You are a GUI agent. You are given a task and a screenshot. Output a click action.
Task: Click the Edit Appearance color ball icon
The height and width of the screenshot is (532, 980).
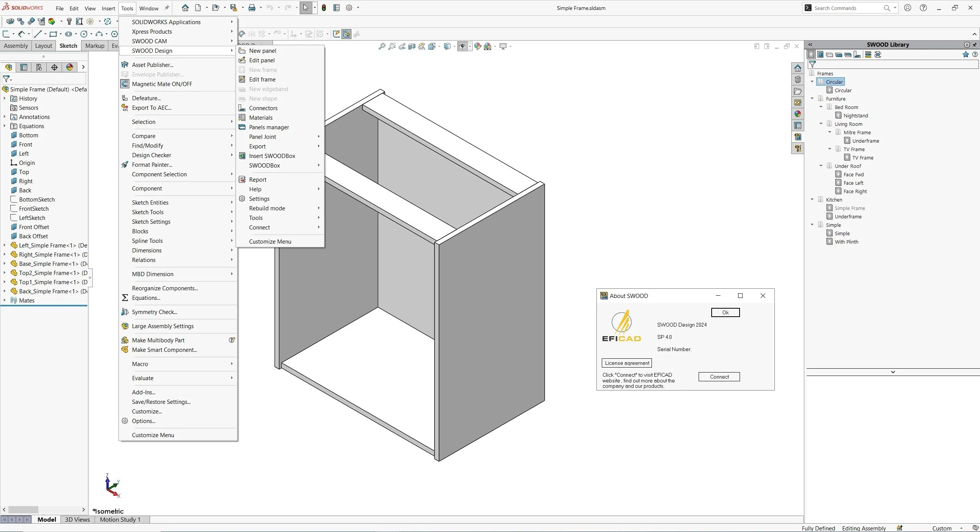[x=477, y=46]
